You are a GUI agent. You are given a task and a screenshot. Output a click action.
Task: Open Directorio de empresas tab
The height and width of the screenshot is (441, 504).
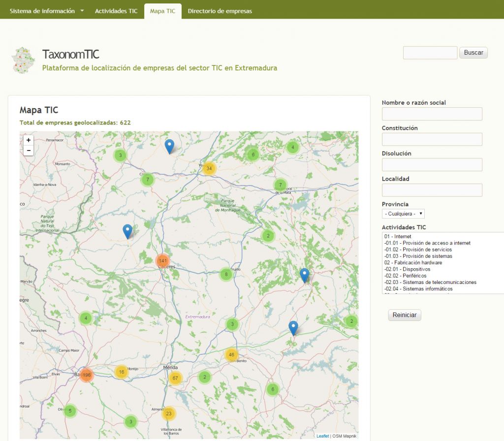(220, 11)
